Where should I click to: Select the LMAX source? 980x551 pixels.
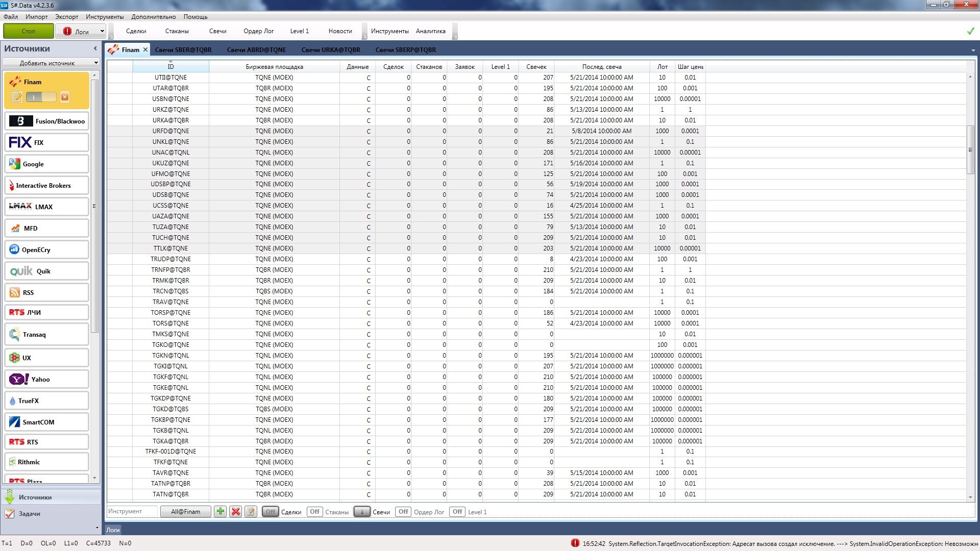47,207
